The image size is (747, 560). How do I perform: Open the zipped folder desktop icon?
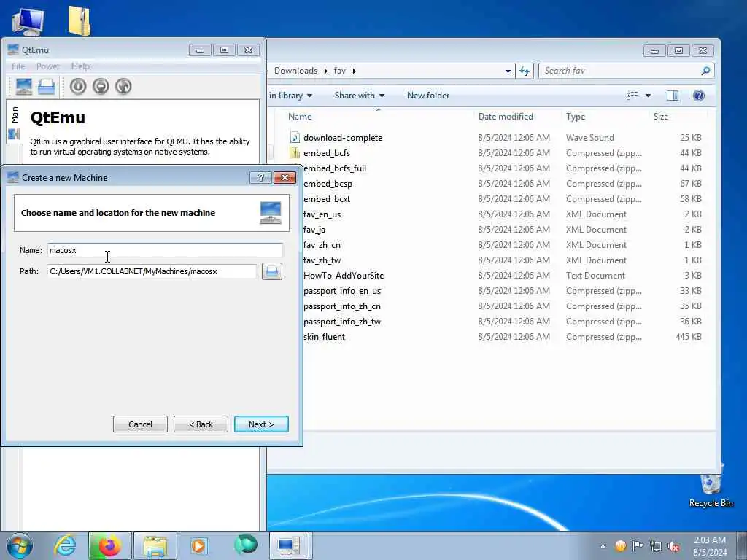pyautogui.click(x=80, y=21)
